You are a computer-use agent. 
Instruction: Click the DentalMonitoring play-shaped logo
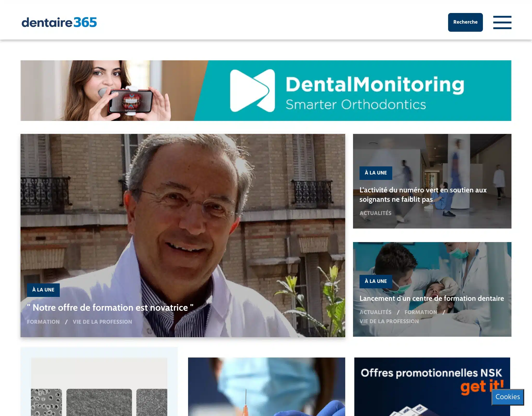pyautogui.click(x=252, y=90)
